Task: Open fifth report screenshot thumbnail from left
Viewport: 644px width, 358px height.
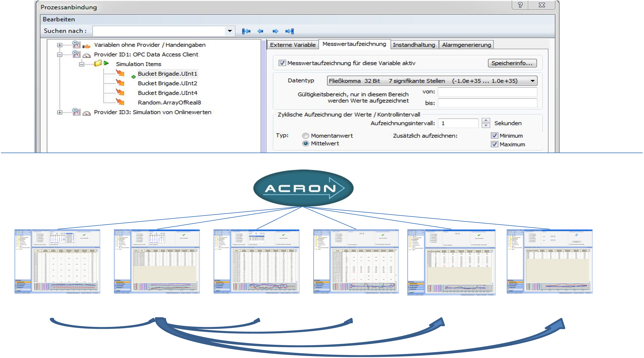Action: pyautogui.click(x=451, y=262)
